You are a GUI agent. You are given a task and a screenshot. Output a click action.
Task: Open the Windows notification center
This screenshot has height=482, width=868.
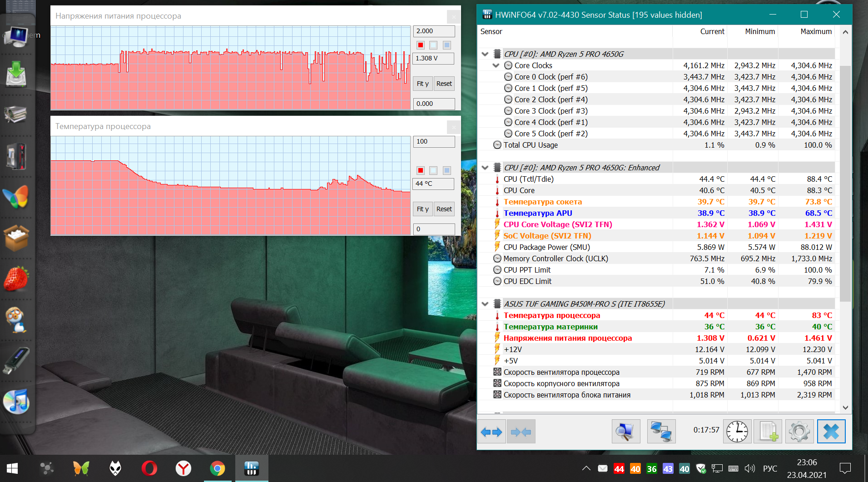pyautogui.click(x=845, y=468)
